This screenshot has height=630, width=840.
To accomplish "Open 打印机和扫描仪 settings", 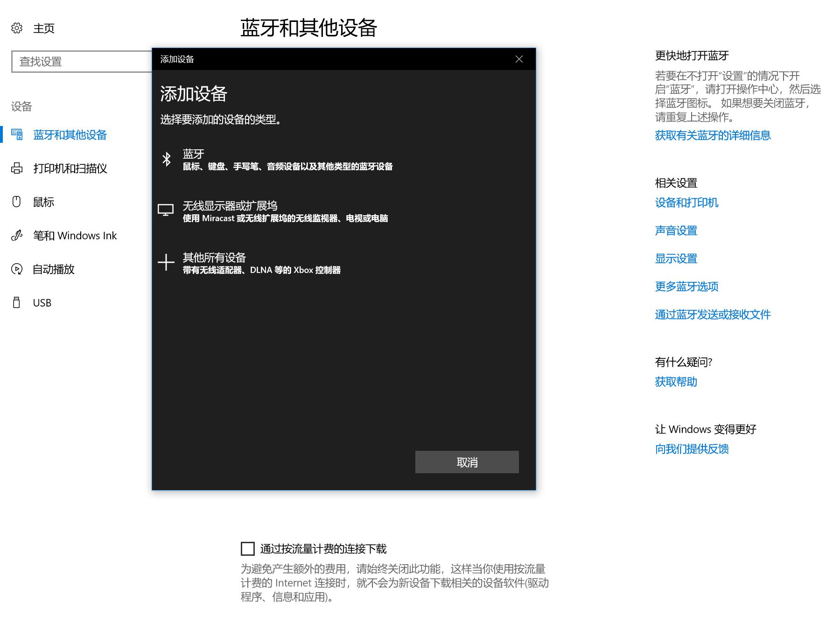I will coord(70,168).
